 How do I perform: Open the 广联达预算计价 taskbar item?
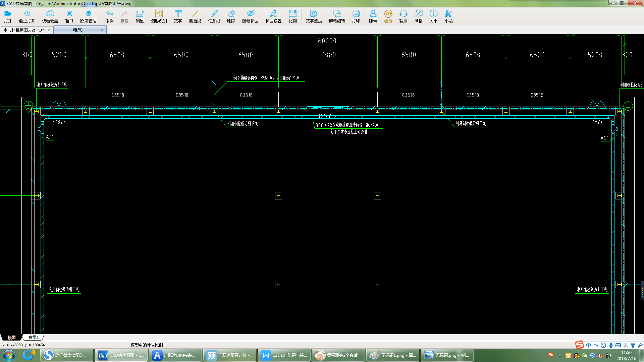pyautogui.click(x=230, y=355)
